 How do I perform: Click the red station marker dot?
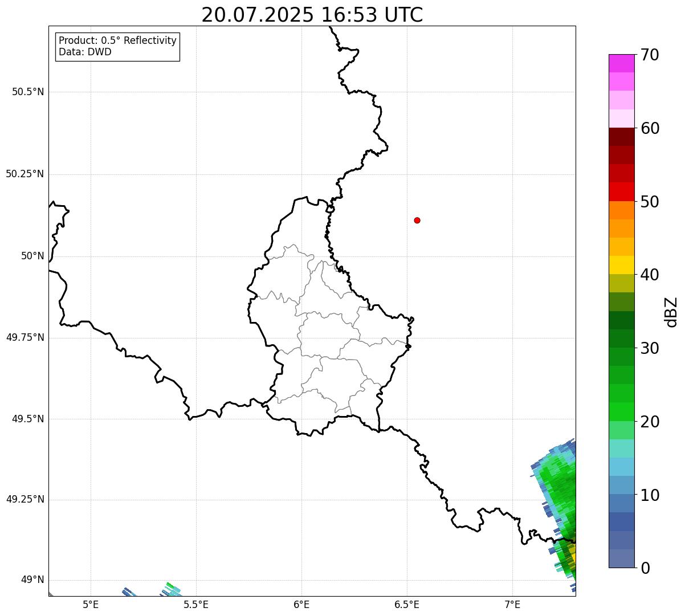(417, 220)
